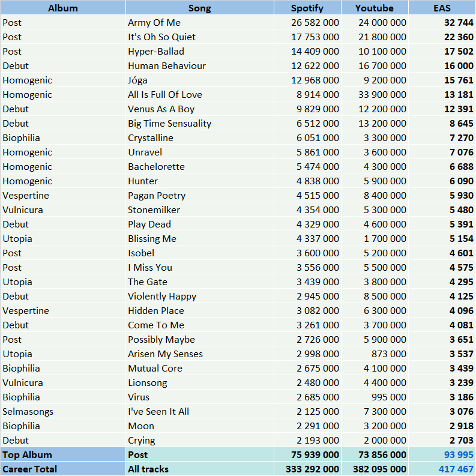Select the Come To Me song cell
The image size is (476, 476).
click(200, 325)
